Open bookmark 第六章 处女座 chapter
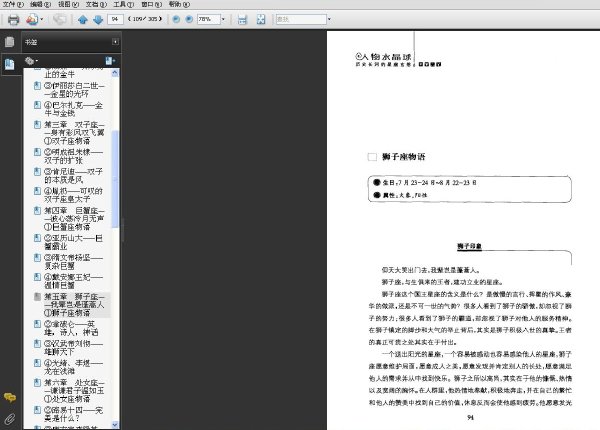The height and width of the screenshot is (430, 600). coord(74,391)
